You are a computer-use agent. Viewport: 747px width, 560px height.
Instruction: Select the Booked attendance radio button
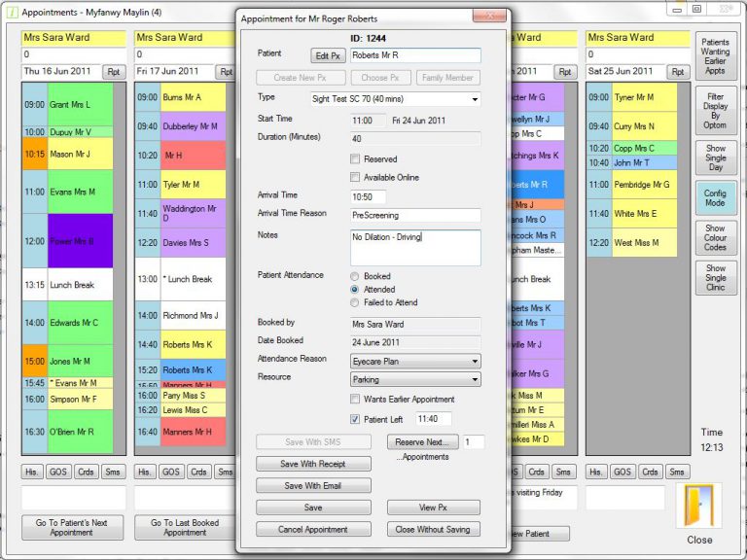click(355, 276)
